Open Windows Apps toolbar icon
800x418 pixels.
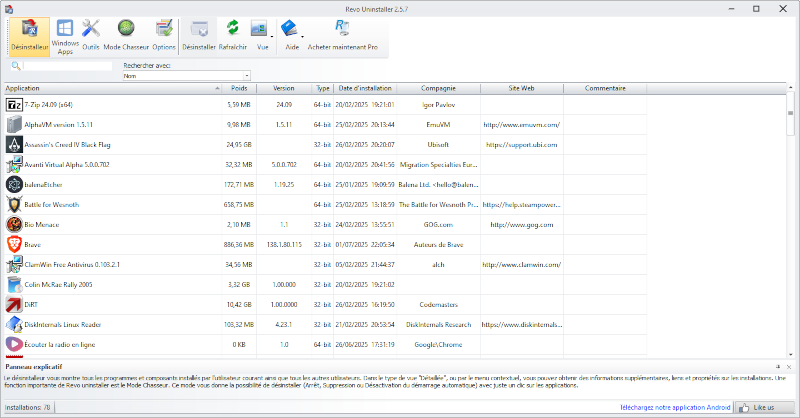click(x=65, y=37)
